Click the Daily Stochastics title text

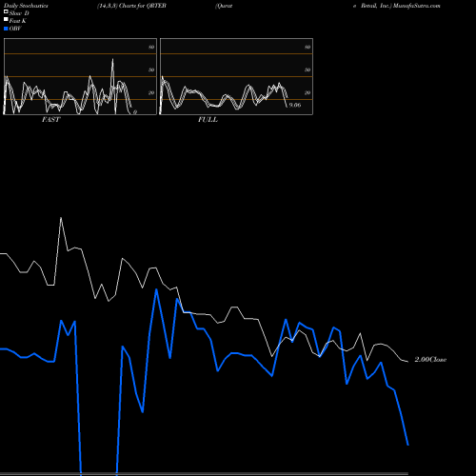click(x=26, y=6)
